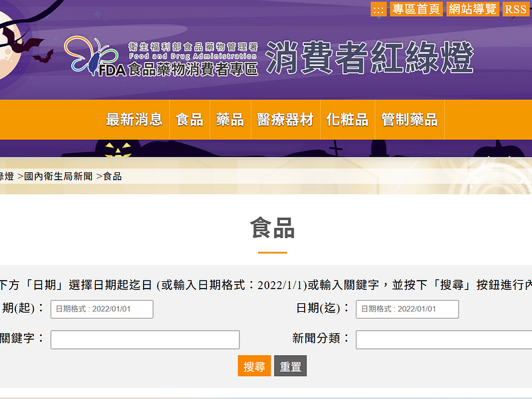This screenshot has height=399, width=532.
Task: Focus the 日期(起) start date field
Action: click(102, 309)
